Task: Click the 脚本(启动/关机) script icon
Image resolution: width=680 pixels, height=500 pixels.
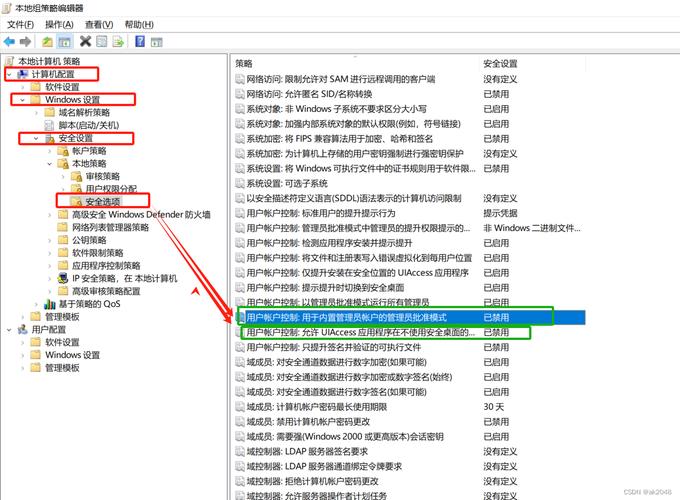Action: pos(50,125)
